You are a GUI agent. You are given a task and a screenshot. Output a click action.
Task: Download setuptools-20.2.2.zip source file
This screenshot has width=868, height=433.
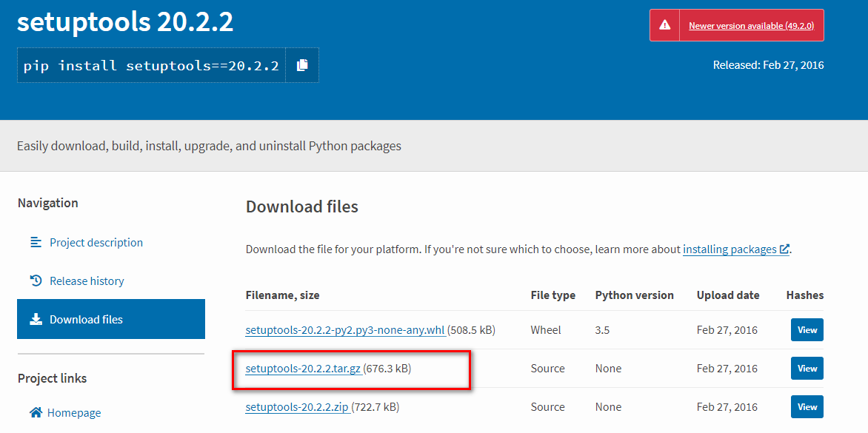(297, 407)
